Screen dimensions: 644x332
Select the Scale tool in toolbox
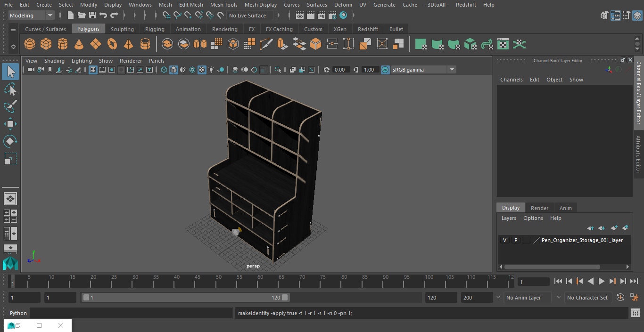point(10,158)
